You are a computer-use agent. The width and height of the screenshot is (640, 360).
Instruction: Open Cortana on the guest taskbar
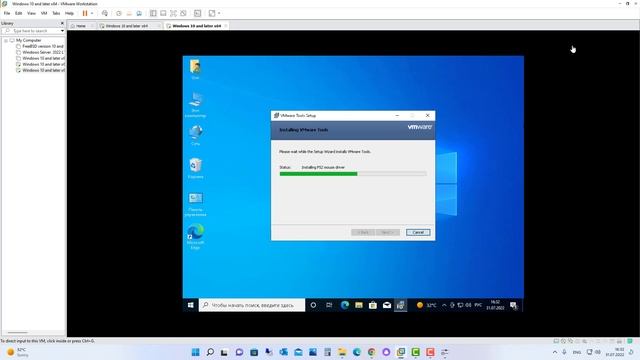coord(313,305)
